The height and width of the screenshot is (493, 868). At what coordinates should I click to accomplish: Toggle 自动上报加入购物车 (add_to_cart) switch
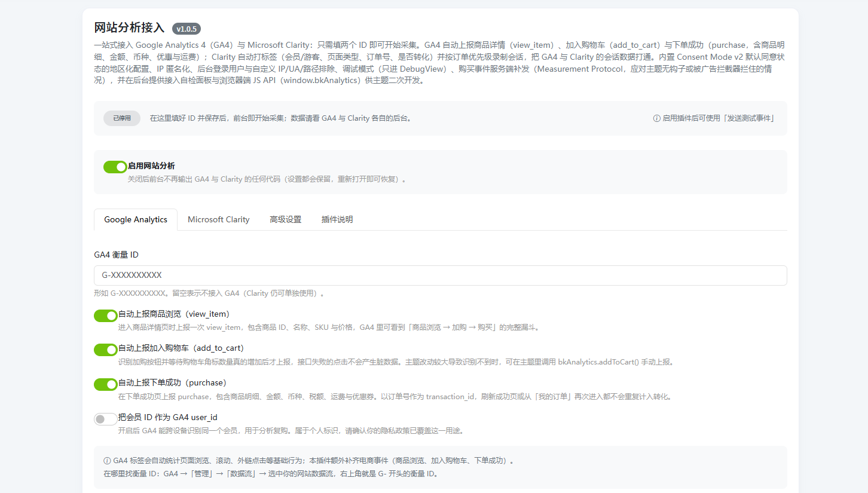pyautogui.click(x=105, y=350)
